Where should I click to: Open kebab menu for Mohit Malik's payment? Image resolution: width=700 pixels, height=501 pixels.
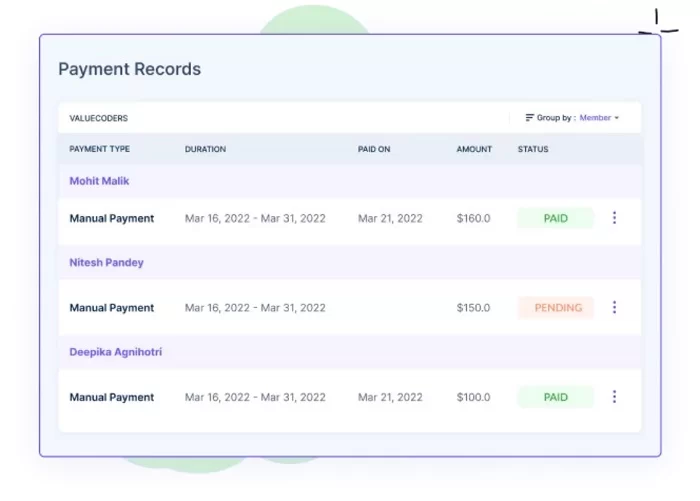point(614,218)
